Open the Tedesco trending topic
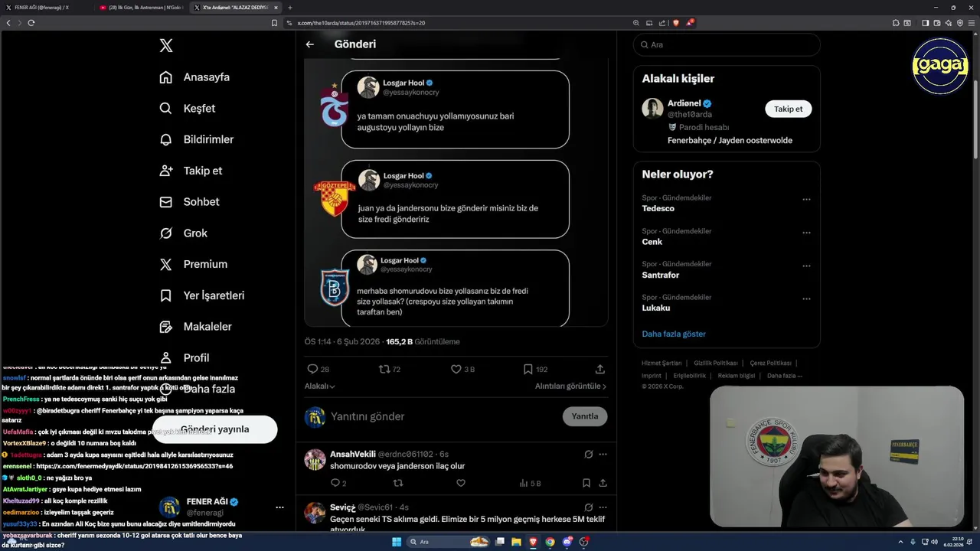 658,209
